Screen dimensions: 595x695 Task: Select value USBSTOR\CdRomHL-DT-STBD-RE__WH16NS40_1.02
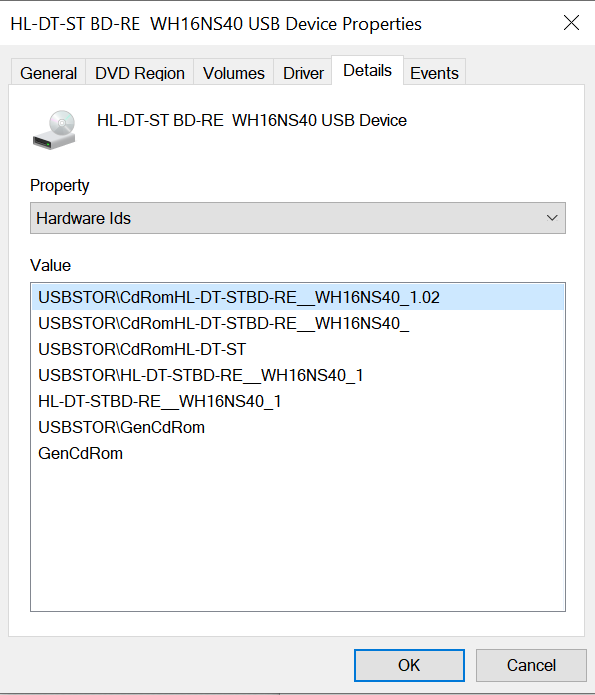298,297
